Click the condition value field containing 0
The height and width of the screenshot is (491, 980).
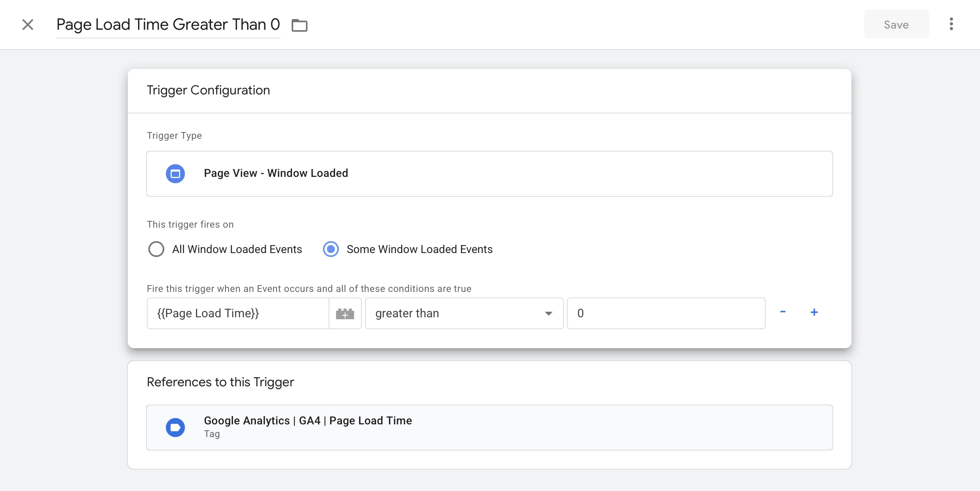click(x=666, y=313)
